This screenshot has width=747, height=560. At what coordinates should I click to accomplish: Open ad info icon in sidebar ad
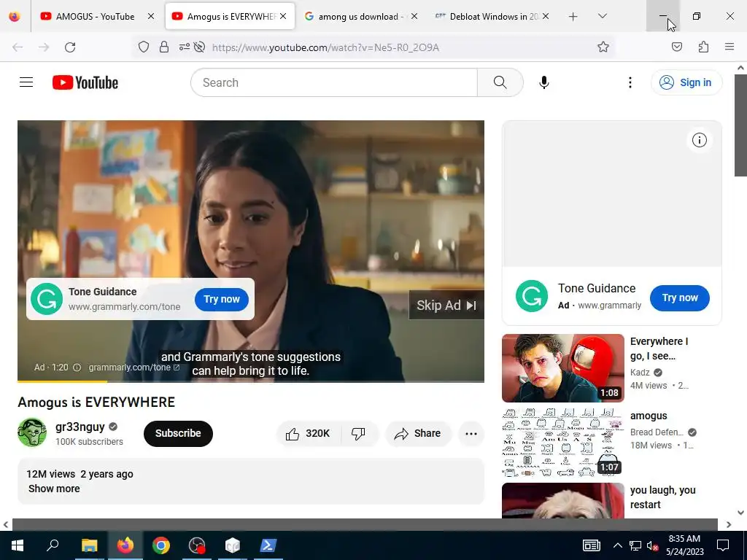click(699, 140)
